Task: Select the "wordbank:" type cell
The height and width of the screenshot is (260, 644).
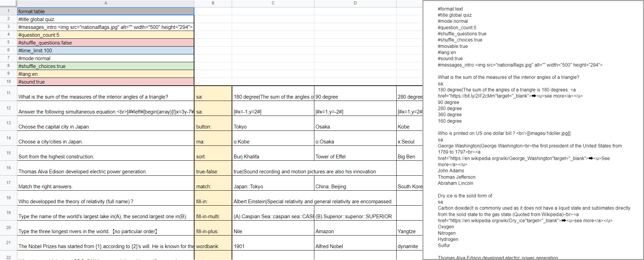Action: (213, 246)
